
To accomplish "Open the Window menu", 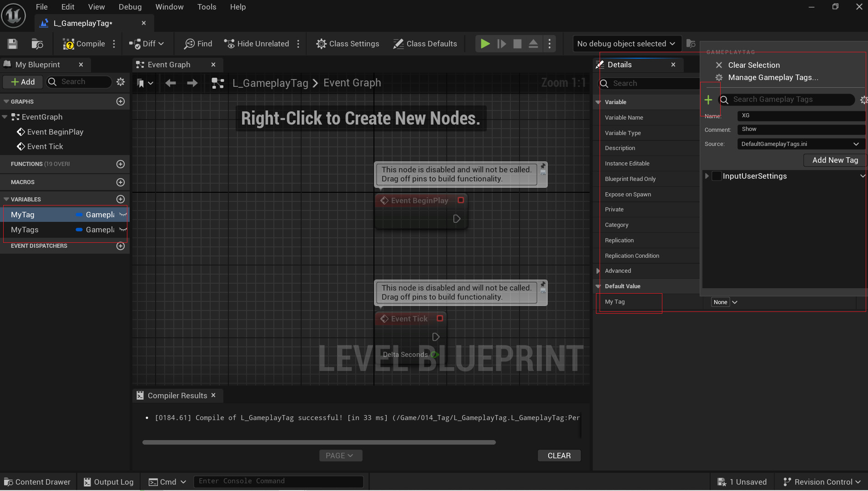I will click(169, 7).
